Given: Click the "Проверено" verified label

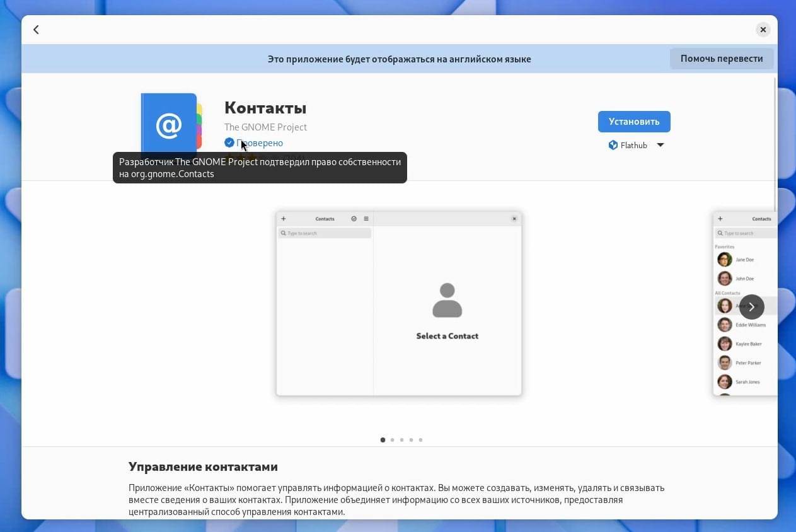Looking at the screenshot, I should tap(260, 142).
